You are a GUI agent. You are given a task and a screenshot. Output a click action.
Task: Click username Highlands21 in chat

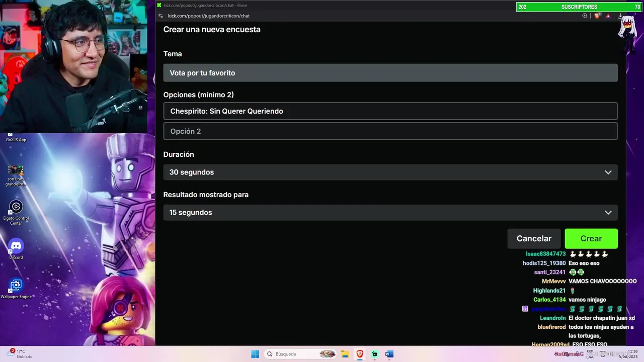549,291
